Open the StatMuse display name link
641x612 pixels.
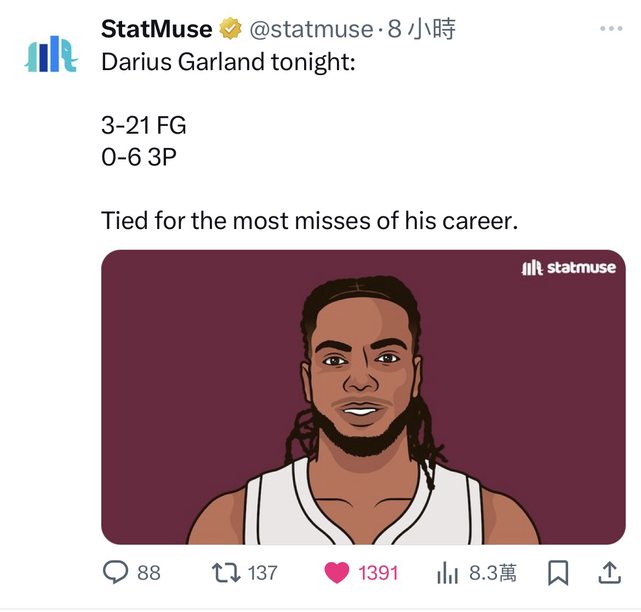coord(156,30)
